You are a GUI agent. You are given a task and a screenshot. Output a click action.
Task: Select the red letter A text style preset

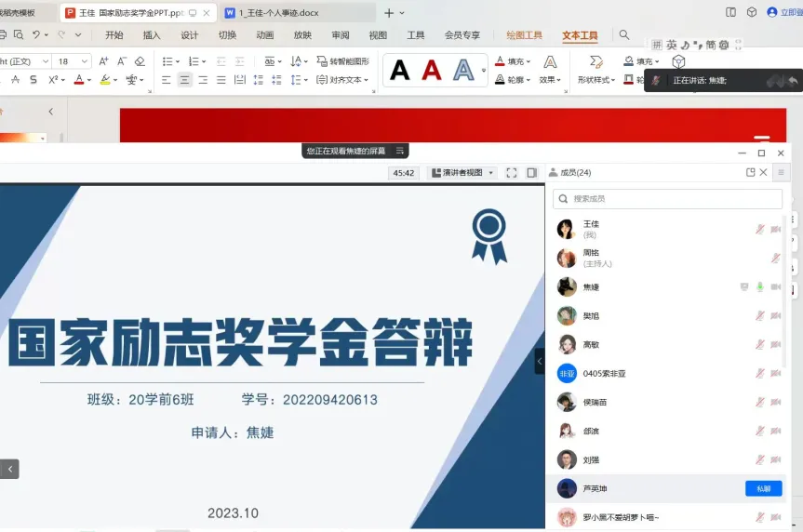pos(431,70)
